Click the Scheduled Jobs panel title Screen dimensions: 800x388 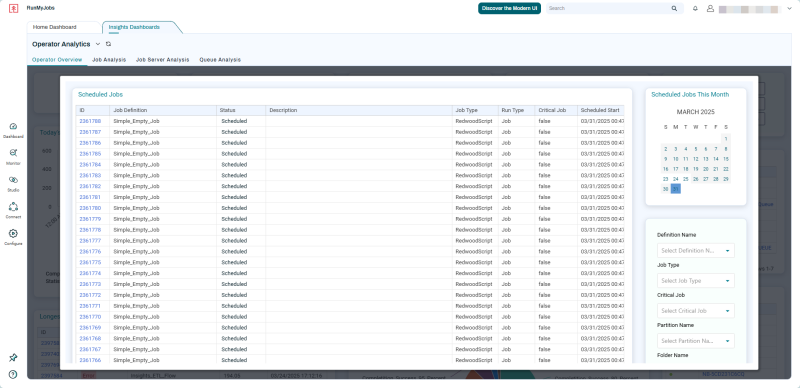[x=101, y=94]
